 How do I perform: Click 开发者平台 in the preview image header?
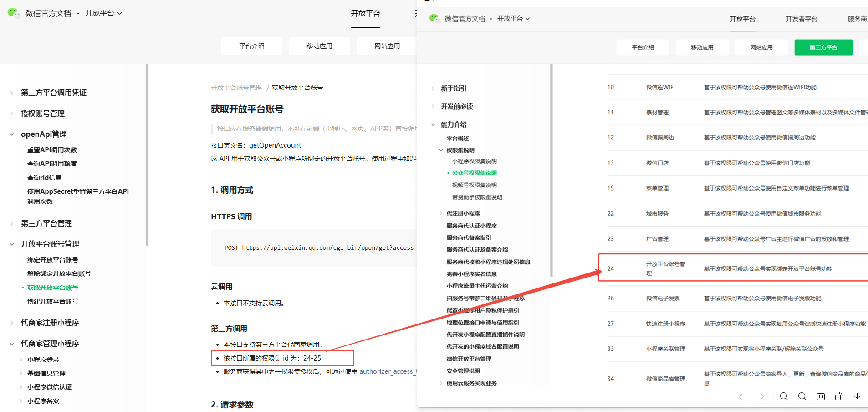coord(802,19)
